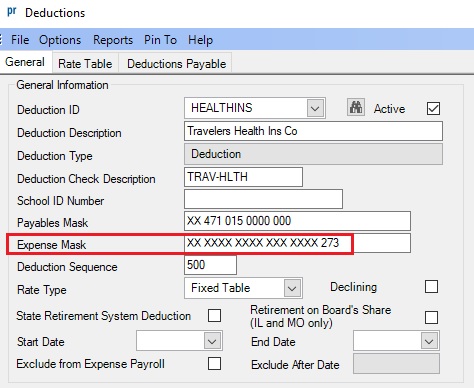This screenshot has height=388, width=474.
Task: Click the Expense Mask field
Action: click(297, 243)
